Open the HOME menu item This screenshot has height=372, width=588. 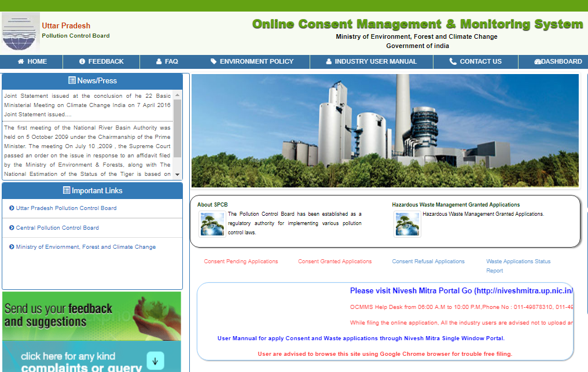(31, 61)
